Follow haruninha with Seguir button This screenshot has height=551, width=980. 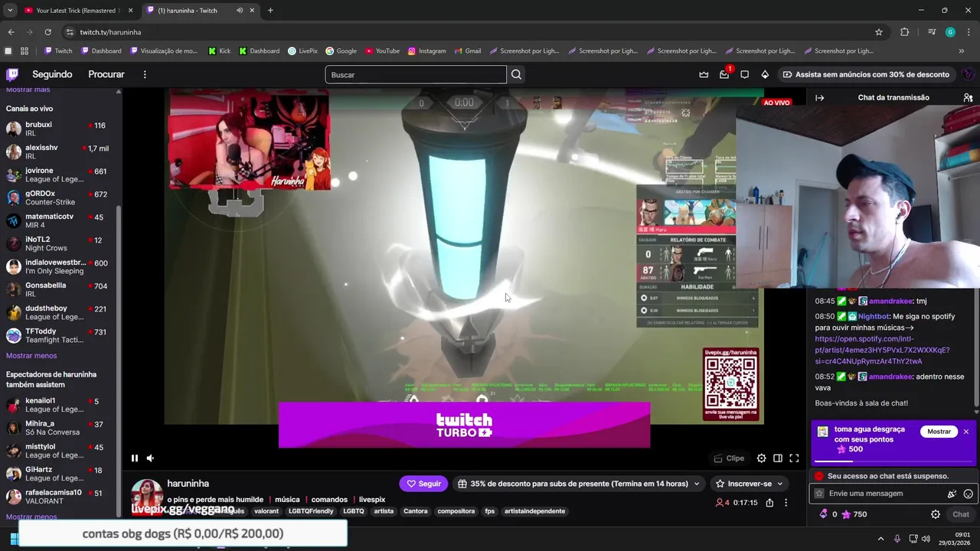click(x=423, y=484)
